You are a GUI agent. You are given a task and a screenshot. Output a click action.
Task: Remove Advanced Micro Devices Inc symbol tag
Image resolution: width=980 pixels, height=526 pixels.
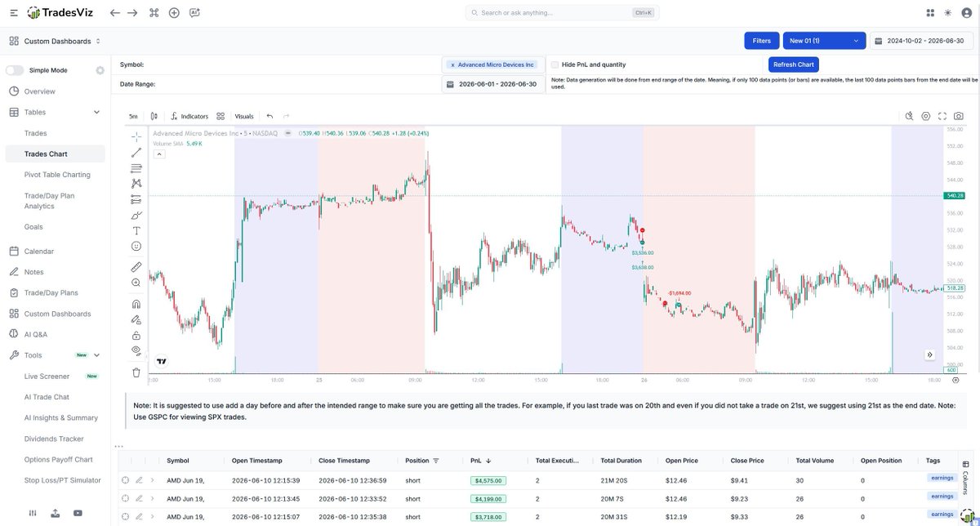point(452,65)
